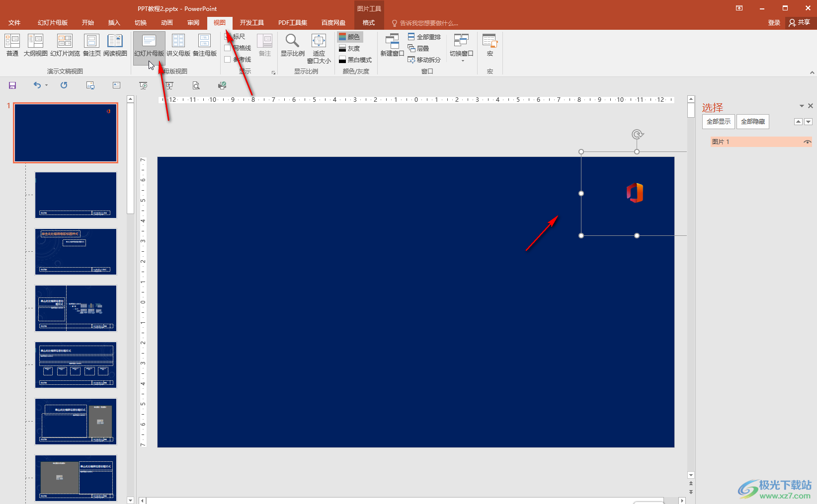Select the second layout thumbnail
Image resolution: width=817 pixels, height=504 pixels.
tap(76, 252)
